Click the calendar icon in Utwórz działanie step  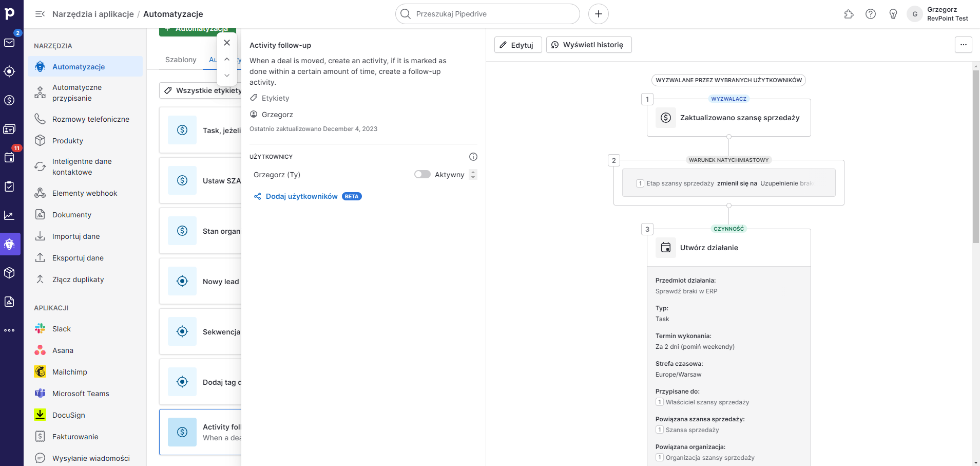(666, 248)
